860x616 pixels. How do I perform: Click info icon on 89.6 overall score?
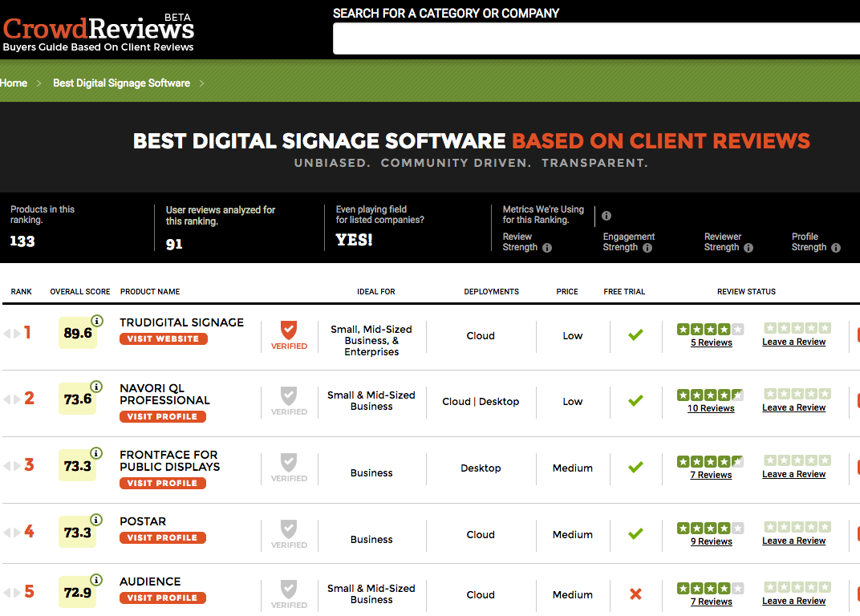tap(97, 321)
